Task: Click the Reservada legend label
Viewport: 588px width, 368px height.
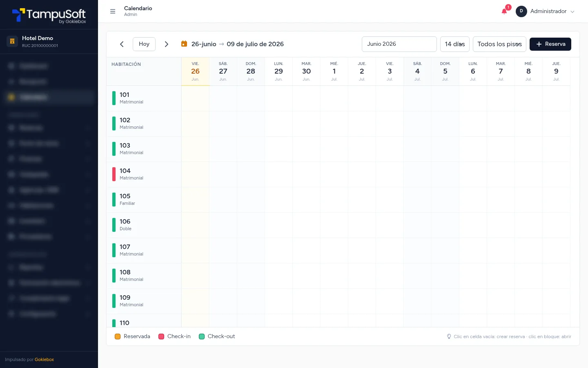Action: pyautogui.click(x=137, y=337)
